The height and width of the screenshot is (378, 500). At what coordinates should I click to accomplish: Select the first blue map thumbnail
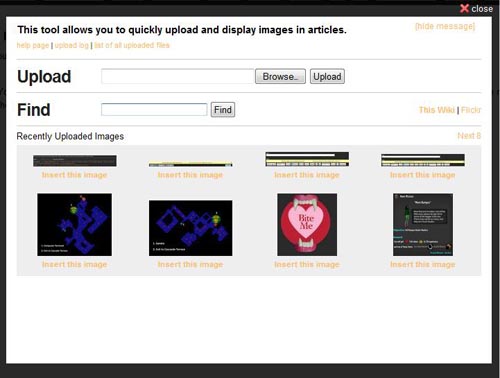pyautogui.click(x=75, y=225)
